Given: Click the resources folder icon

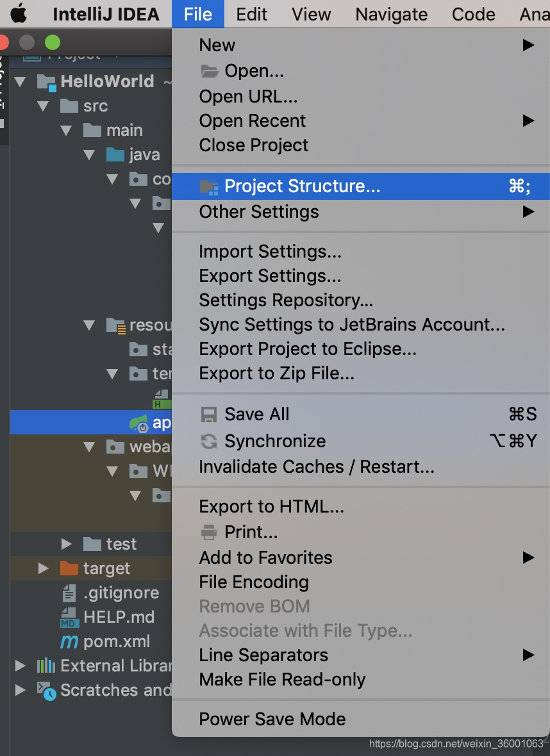Looking at the screenshot, I should [116, 326].
